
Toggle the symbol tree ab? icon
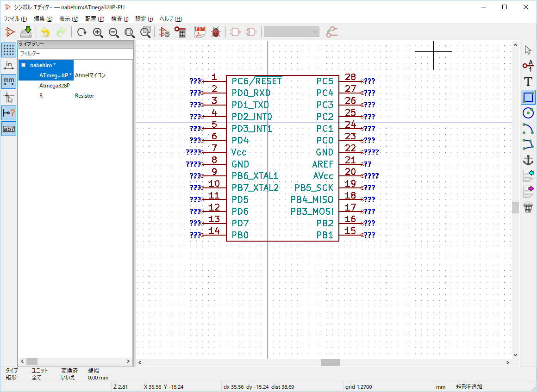click(x=8, y=129)
